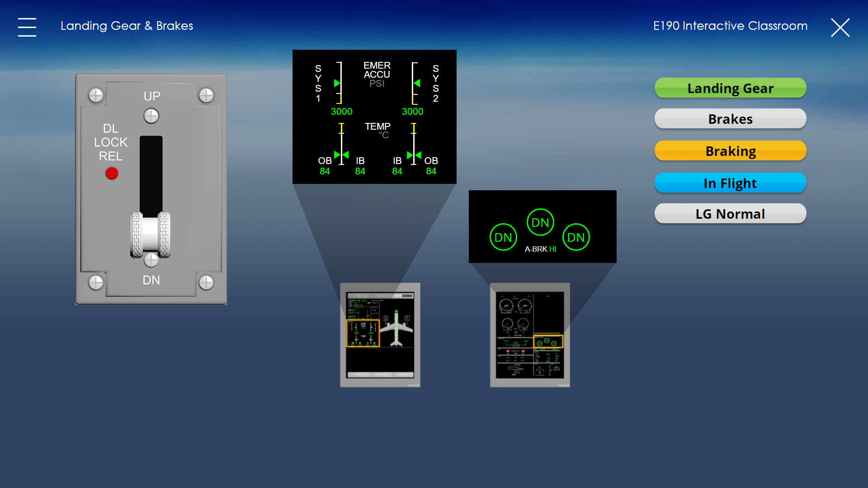Open the Braking section
868x488 pixels.
[730, 151]
